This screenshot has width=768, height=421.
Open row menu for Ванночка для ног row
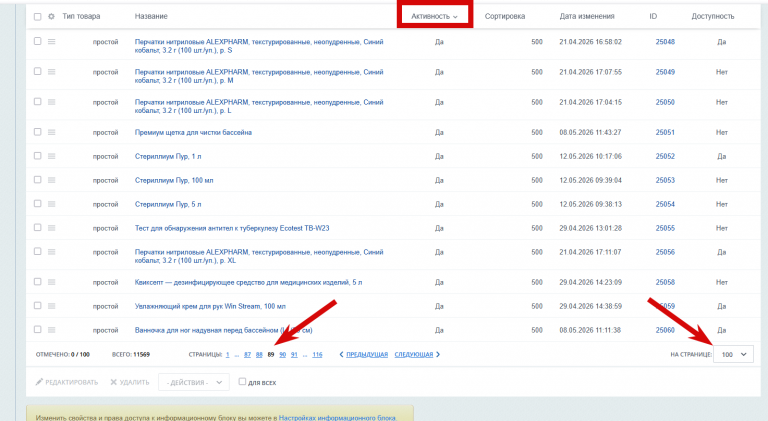point(51,330)
